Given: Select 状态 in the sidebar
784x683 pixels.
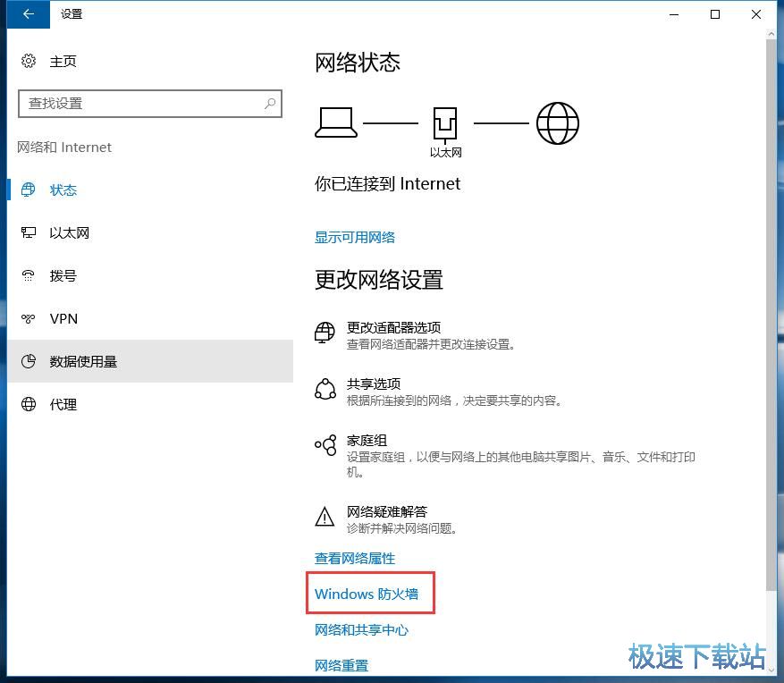Looking at the screenshot, I should point(63,190).
